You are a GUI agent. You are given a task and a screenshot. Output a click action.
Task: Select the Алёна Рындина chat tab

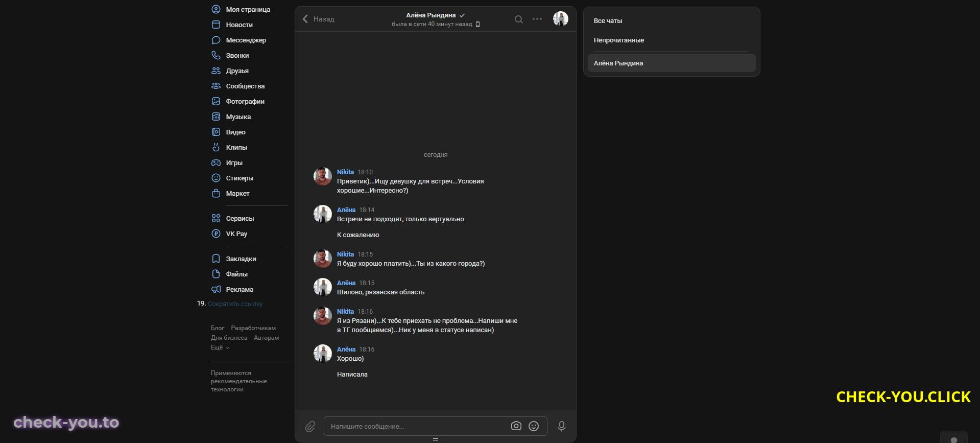[x=672, y=63]
